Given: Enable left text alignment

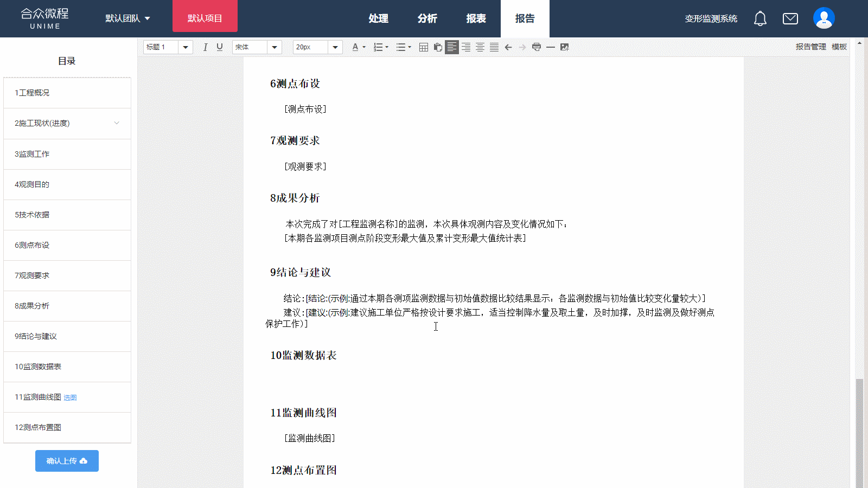Looking at the screenshot, I should [x=451, y=47].
